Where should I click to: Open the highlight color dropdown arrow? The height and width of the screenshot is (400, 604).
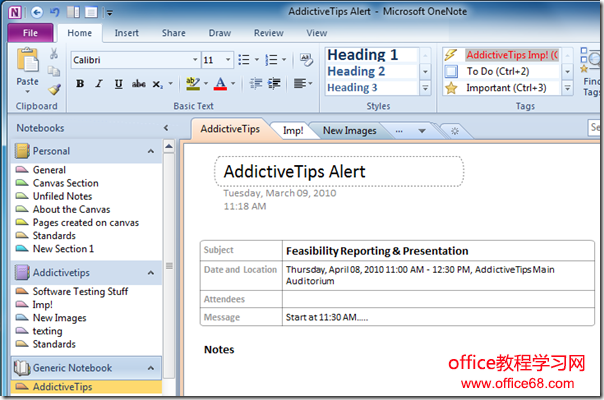pyautogui.click(x=206, y=83)
